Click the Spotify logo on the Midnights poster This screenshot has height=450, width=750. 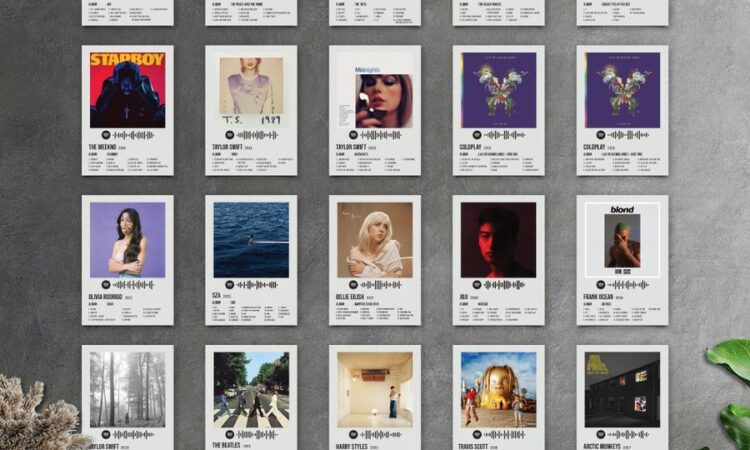[354, 134]
